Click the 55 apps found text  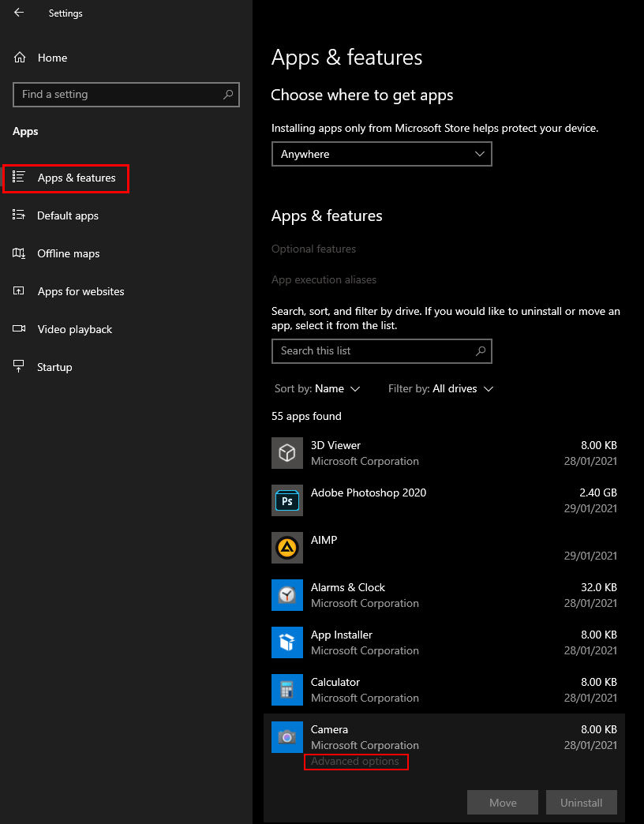[306, 416]
